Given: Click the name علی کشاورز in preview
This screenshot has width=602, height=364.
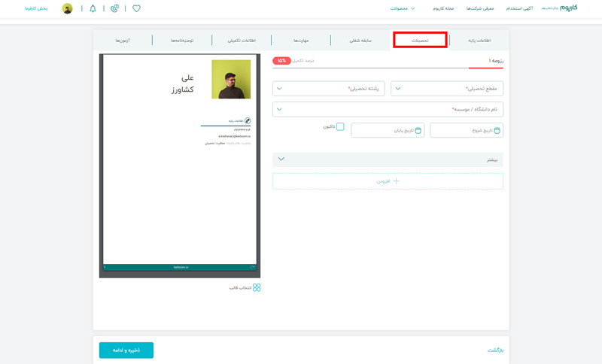Looking at the screenshot, I should click(x=183, y=83).
